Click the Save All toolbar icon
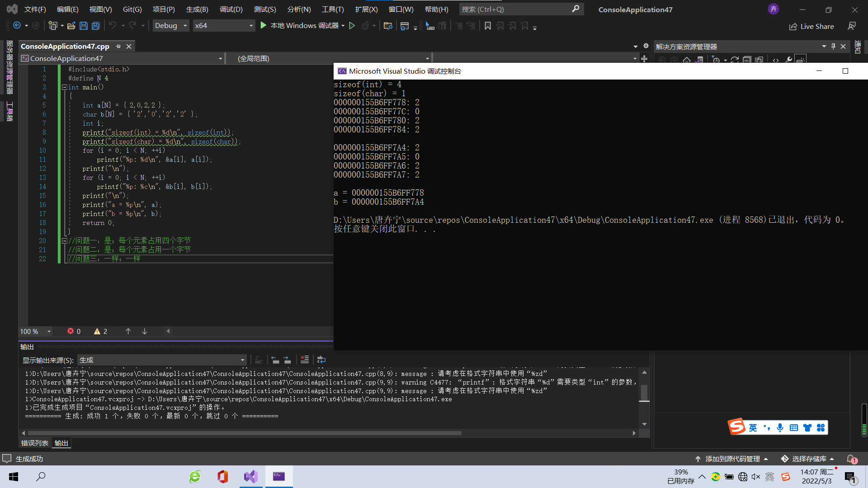 96,26
